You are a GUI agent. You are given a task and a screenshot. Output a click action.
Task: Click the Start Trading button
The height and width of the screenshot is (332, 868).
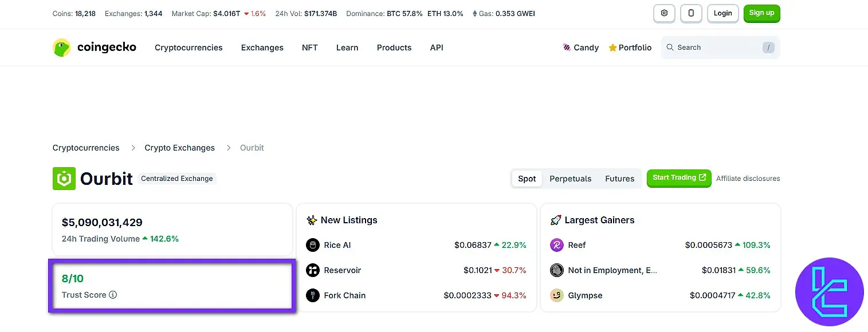point(678,178)
